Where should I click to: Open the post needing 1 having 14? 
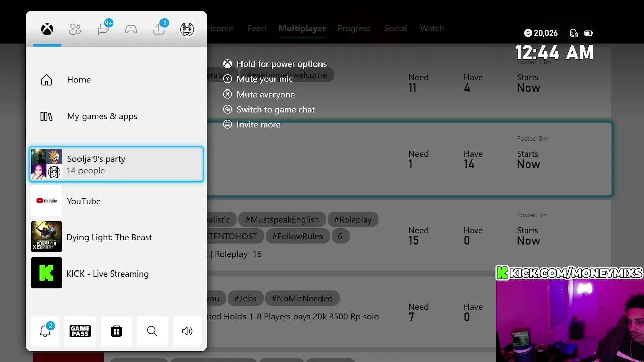click(x=410, y=158)
